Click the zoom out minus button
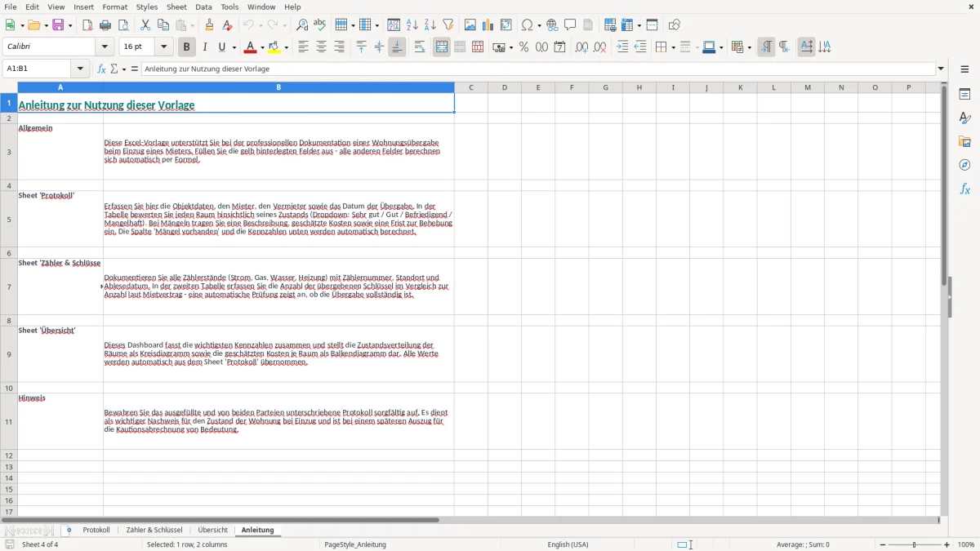Image resolution: width=980 pixels, height=551 pixels. coord(883,544)
